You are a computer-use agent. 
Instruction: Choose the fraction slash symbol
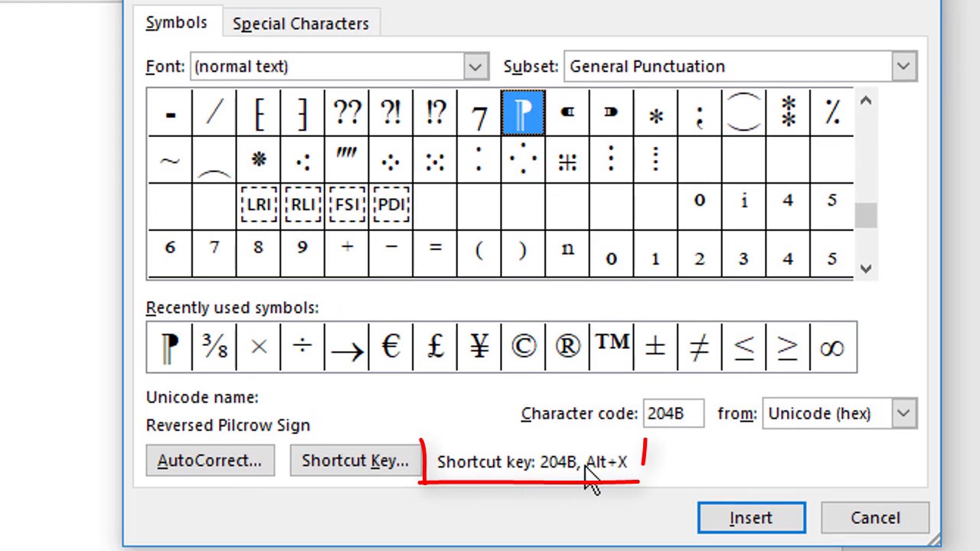click(214, 113)
